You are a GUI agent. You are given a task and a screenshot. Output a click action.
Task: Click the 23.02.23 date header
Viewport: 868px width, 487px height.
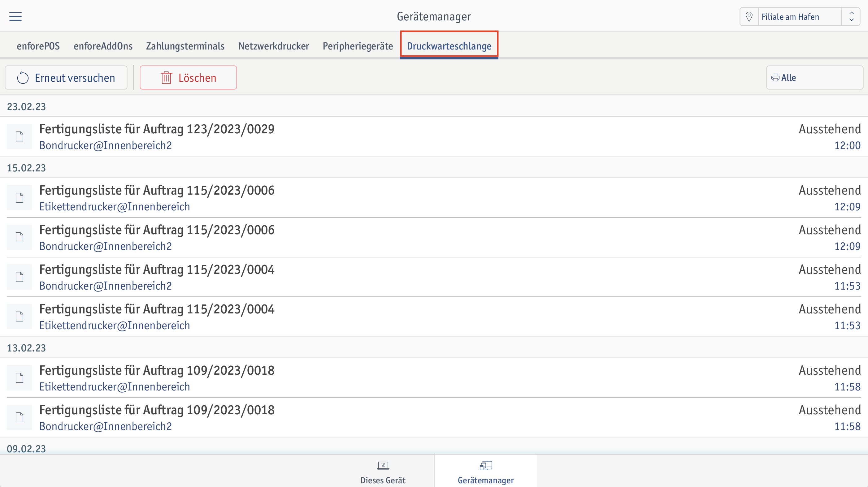click(x=26, y=106)
